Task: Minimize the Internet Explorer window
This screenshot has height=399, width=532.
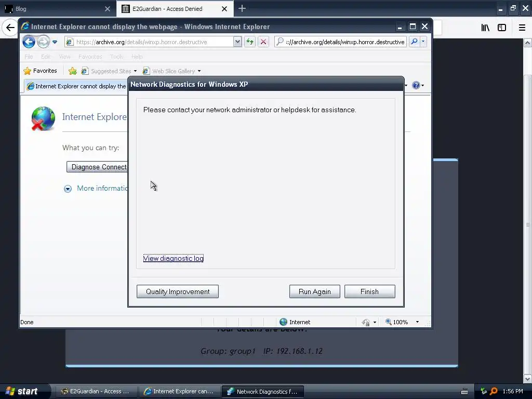Action: point(400,27)
